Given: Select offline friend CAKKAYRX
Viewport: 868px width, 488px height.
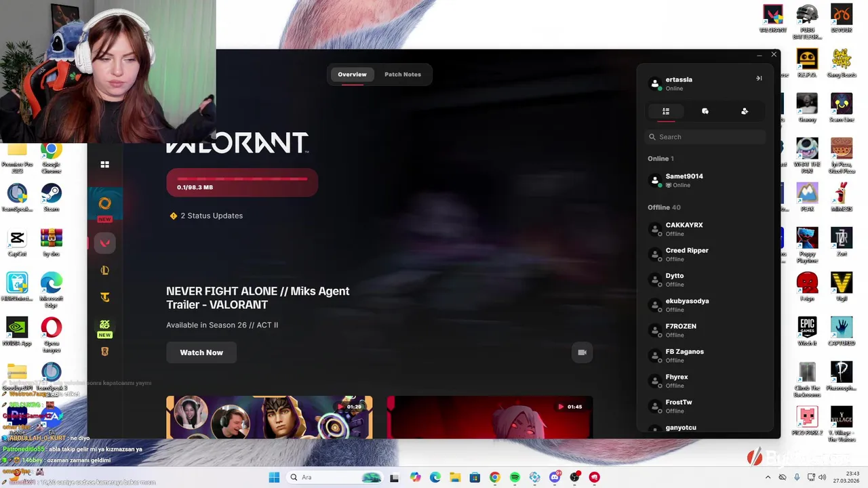Looking at the screenshot, I should tap(705, 229).
